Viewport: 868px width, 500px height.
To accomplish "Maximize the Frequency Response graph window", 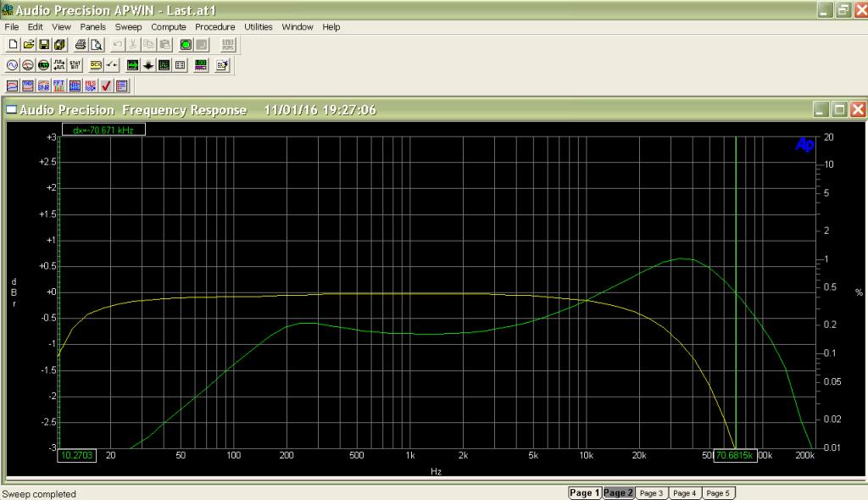I will pyautogui.click(x=839, y=109).
